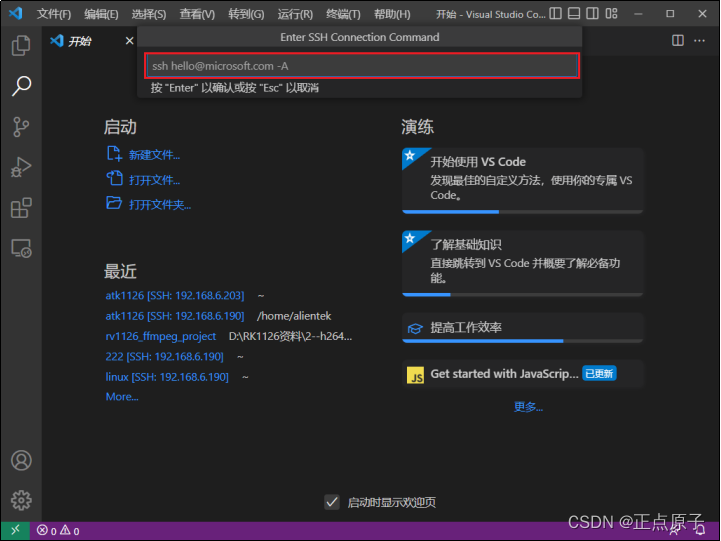
Task: Open the Manage gear icon
Action: [21, 500]
